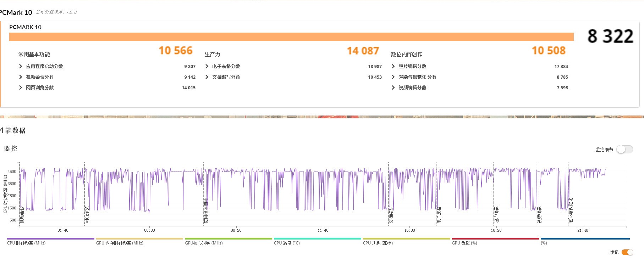
Task: Click the value 18 987
Action: click(375, 66)
